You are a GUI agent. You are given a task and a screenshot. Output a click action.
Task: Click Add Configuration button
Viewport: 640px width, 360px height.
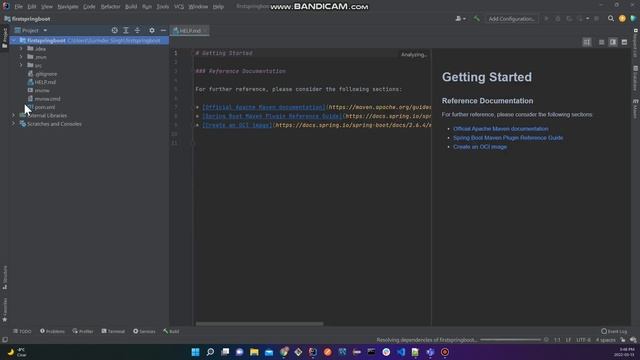pos(511,19)
